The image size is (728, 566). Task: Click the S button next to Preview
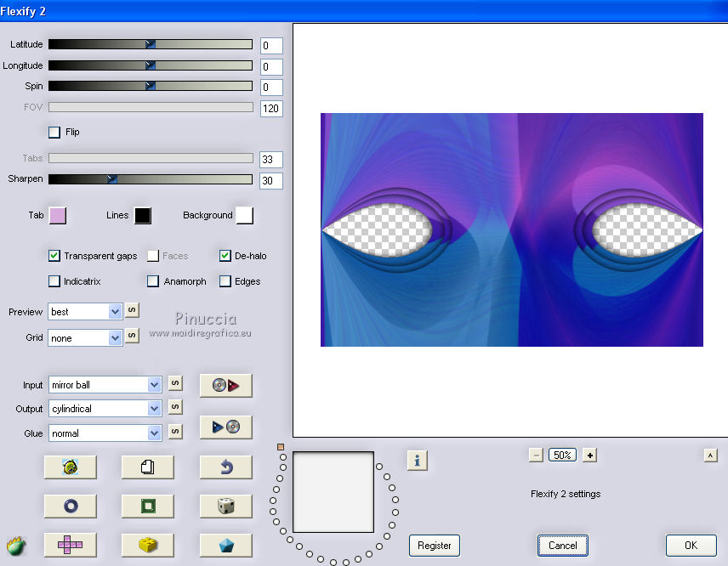(132, 310)
